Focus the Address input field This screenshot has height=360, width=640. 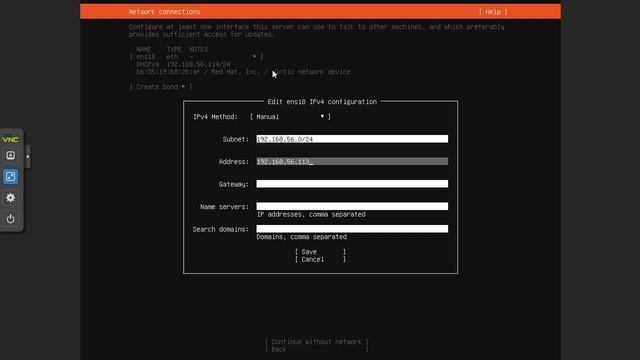click(x=352, y=162)
